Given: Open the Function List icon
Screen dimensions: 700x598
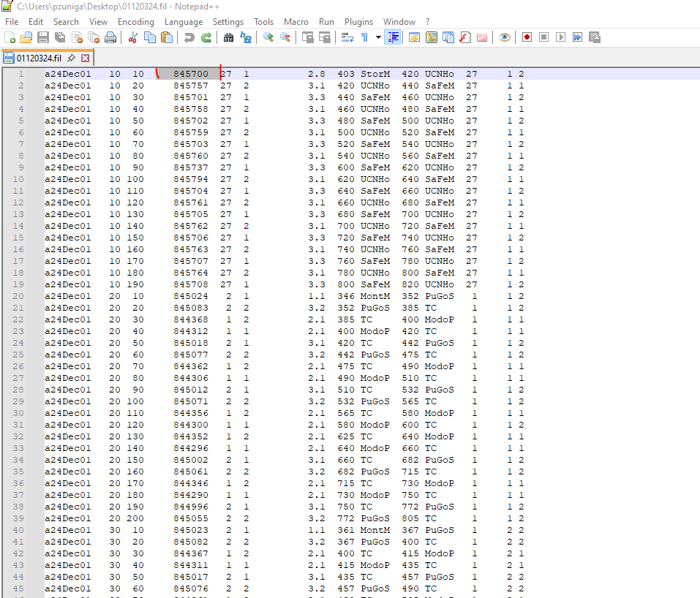Looking at the screenshot, I should click(x=465, y=37).
